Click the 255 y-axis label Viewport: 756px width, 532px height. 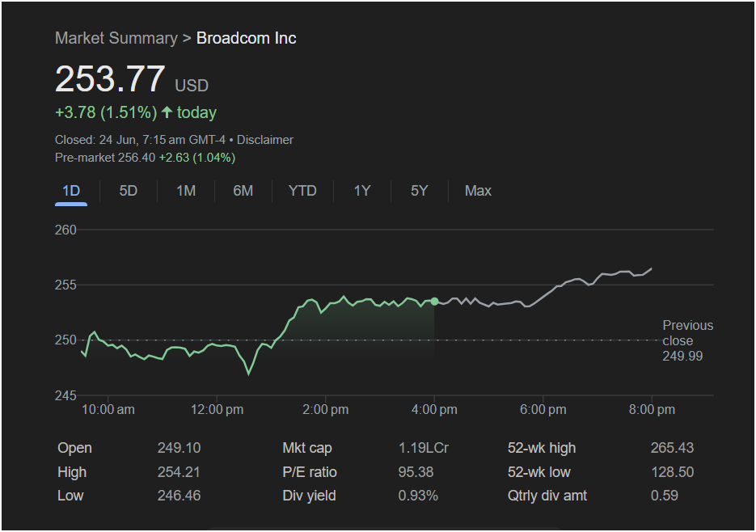pos(65,285)
